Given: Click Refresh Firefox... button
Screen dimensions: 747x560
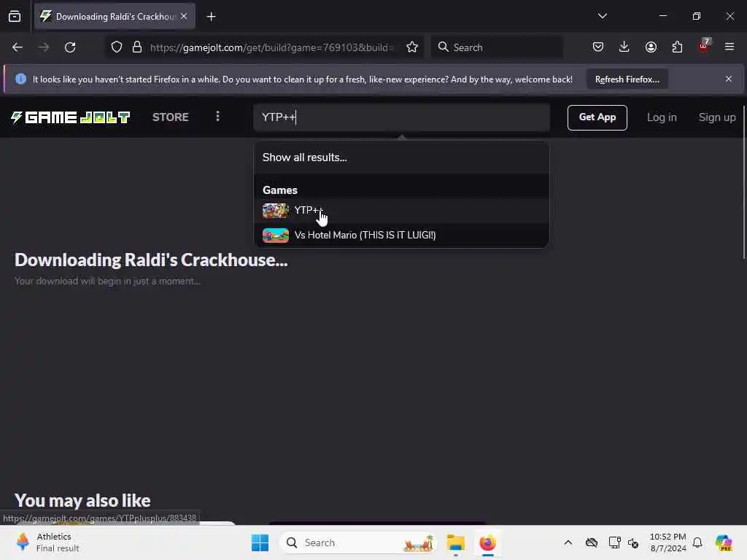Looking at the screenshot, I should pyautogui.click(x=627, y=79).
